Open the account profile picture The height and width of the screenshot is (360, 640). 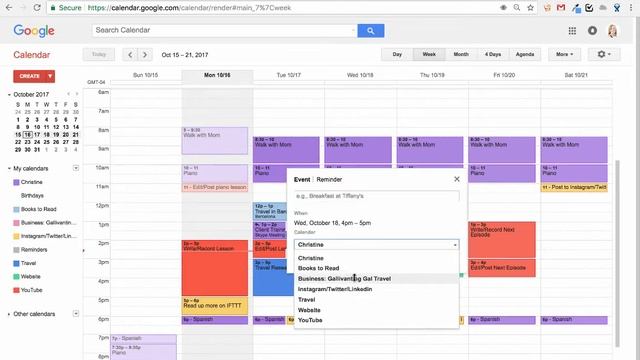[613, 31]
